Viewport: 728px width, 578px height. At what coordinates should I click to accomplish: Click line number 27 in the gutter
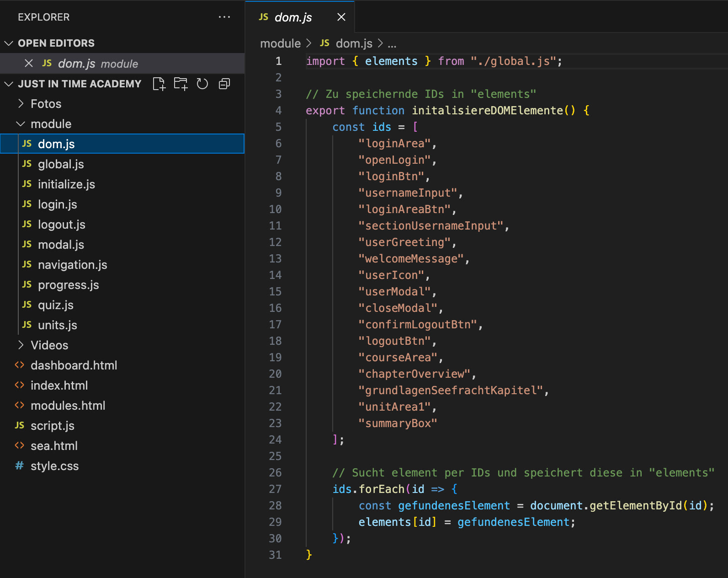pos(275,489)
